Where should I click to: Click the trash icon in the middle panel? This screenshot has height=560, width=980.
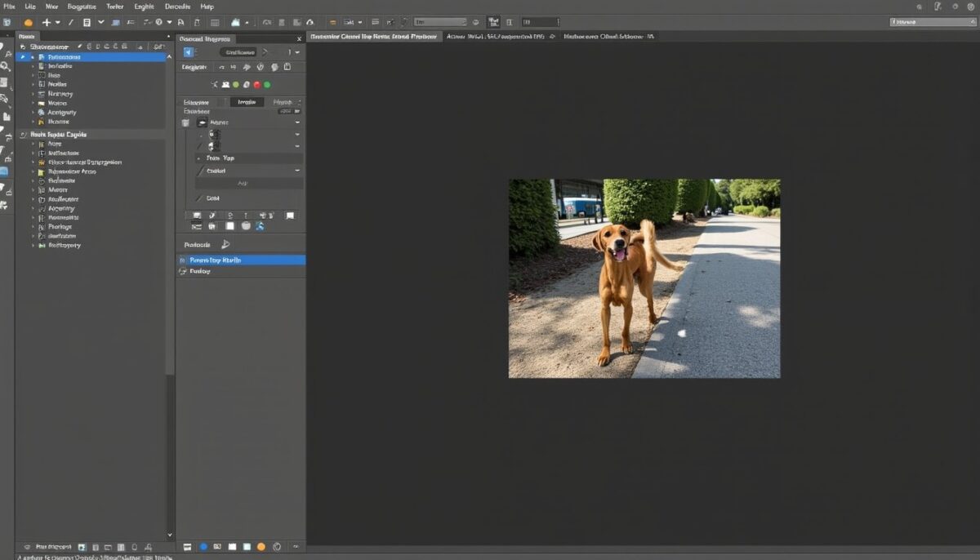click(x=185, y=122)
